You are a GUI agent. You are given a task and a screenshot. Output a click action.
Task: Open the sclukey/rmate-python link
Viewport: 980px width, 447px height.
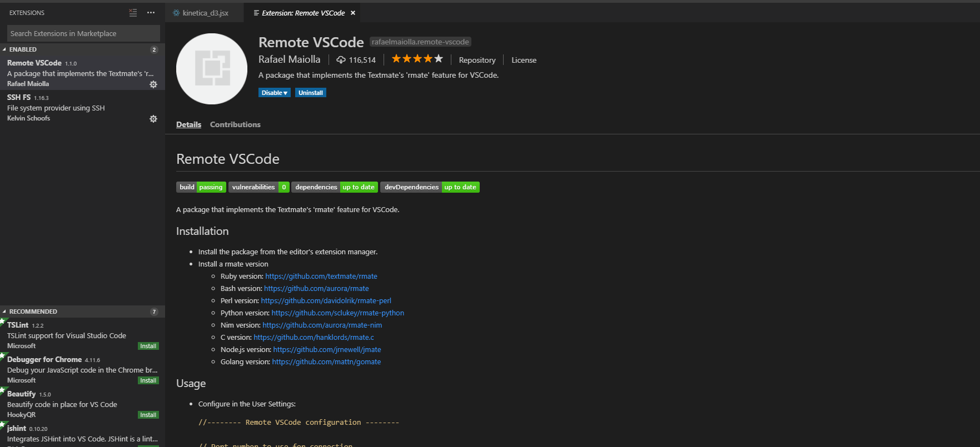coord(338,313)
